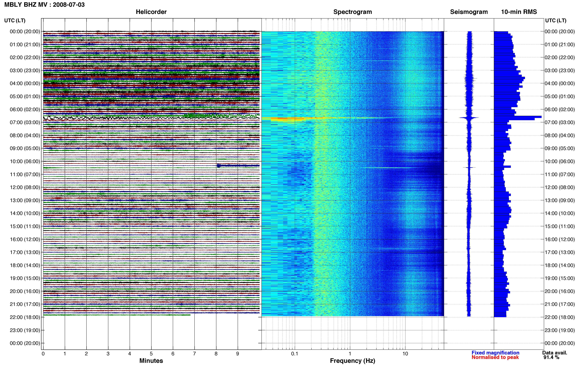
Task: Click tick label '7' on the Minutes axis
Action: [195, 354]
